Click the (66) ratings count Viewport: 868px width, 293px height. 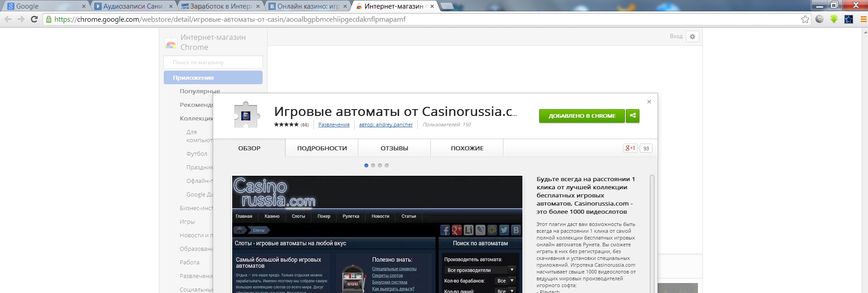[x=305, y=125]
